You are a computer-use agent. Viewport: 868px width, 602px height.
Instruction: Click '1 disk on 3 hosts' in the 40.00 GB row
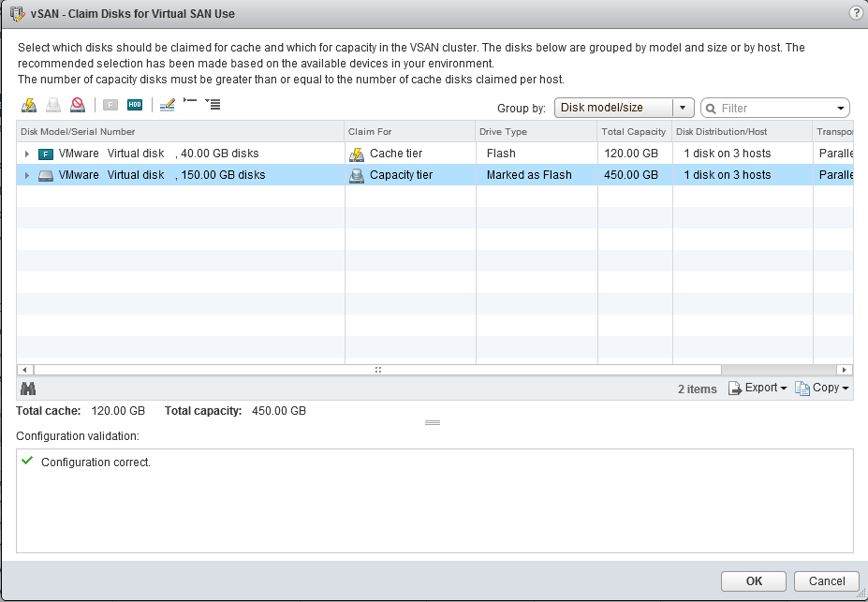pos(728,154)
